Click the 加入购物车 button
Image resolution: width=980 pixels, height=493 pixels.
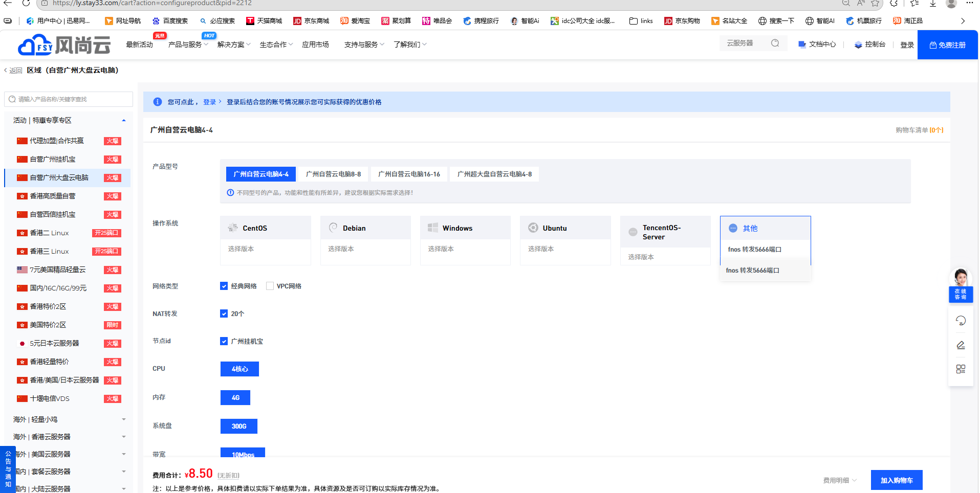pyautogui.click(x=896, y=480)
